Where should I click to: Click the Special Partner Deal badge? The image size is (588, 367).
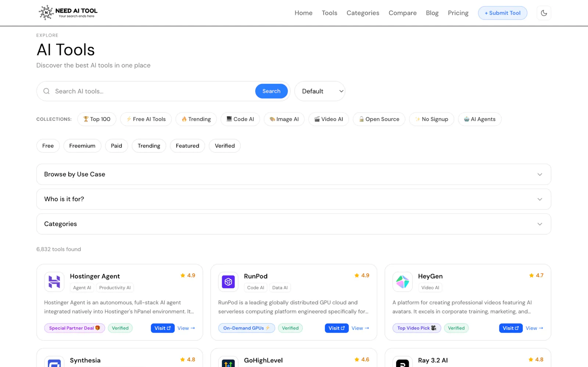pos(75,328)
